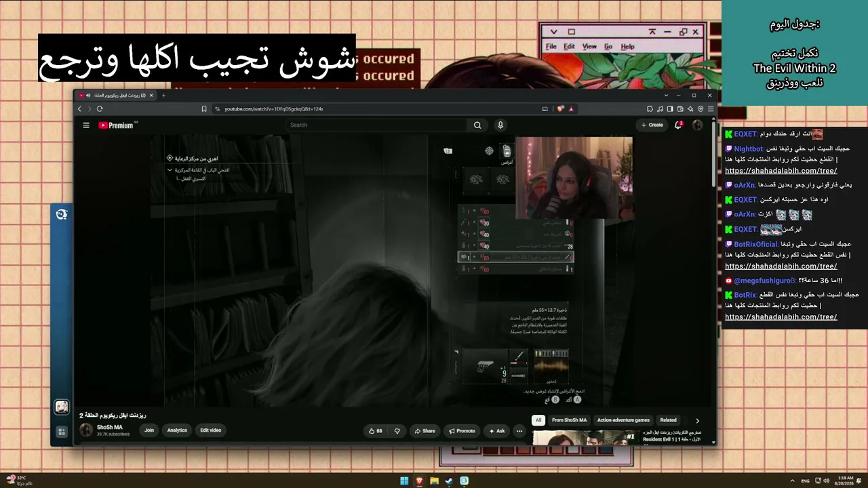
Task: Open the taskbar weather widget
Action: point(18,481)
